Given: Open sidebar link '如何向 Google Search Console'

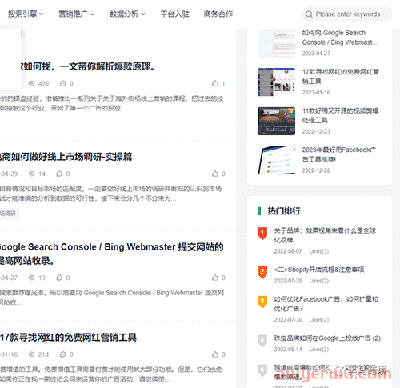Looking at the screenshot, I should pos(340,37).
